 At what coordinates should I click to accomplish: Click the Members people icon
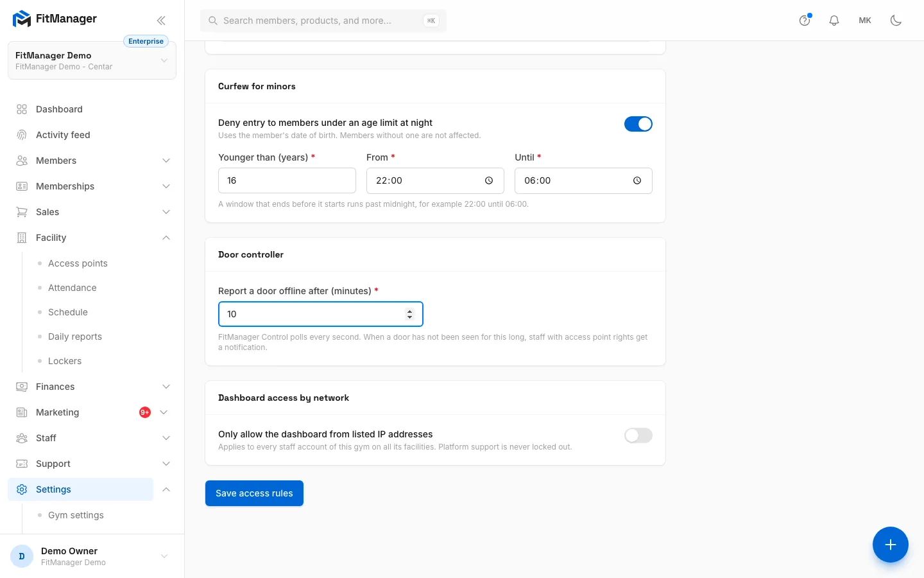pos(22,161)
